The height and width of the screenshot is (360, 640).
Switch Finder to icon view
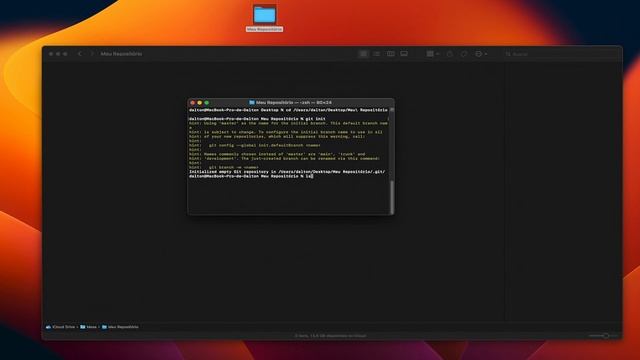click(x=363, y=54)
